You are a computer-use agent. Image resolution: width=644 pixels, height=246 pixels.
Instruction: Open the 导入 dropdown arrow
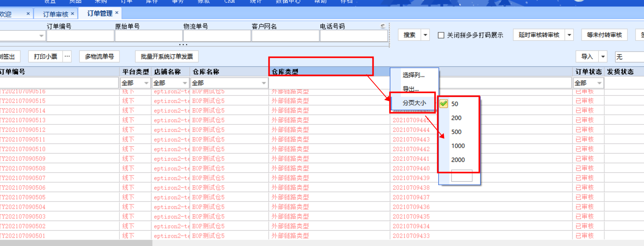point(603,57)
